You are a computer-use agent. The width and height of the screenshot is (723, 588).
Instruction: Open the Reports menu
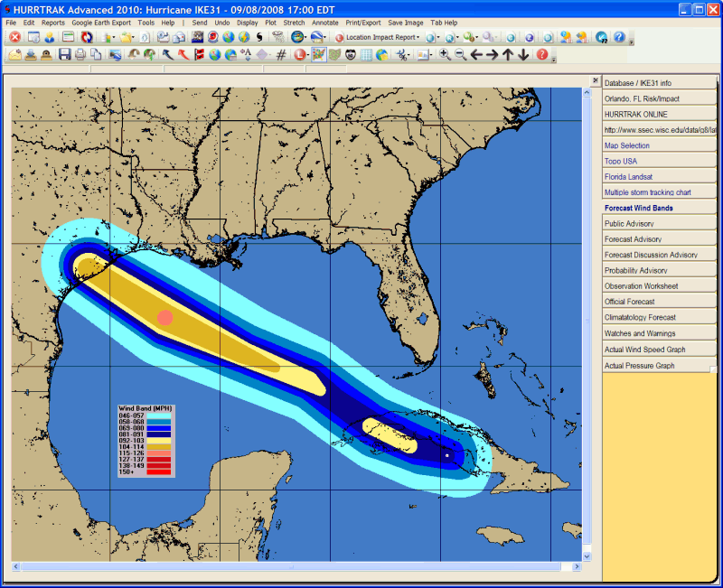[x=53, y=22]
